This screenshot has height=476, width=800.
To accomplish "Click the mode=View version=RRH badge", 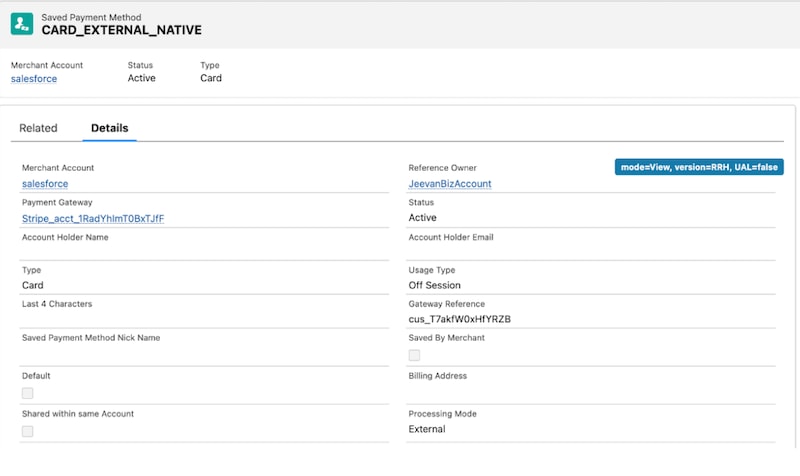I will point(699,167).
